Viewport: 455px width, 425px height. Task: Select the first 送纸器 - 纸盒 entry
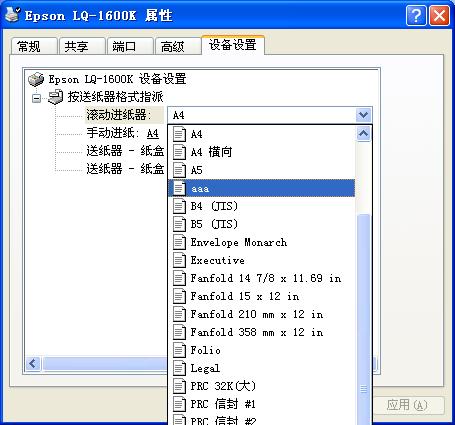pyautogui.click(x=125, y=151)
